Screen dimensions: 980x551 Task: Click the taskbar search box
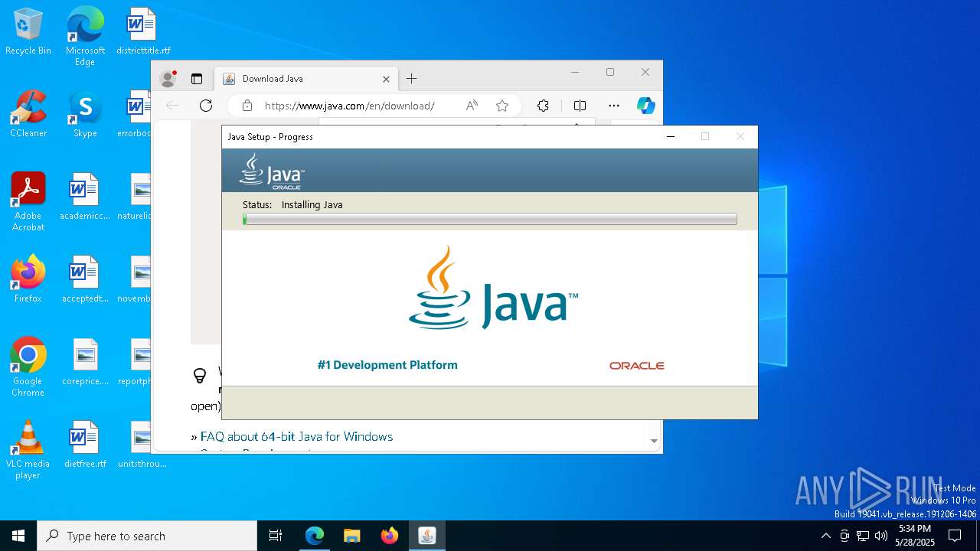point(147,536)
